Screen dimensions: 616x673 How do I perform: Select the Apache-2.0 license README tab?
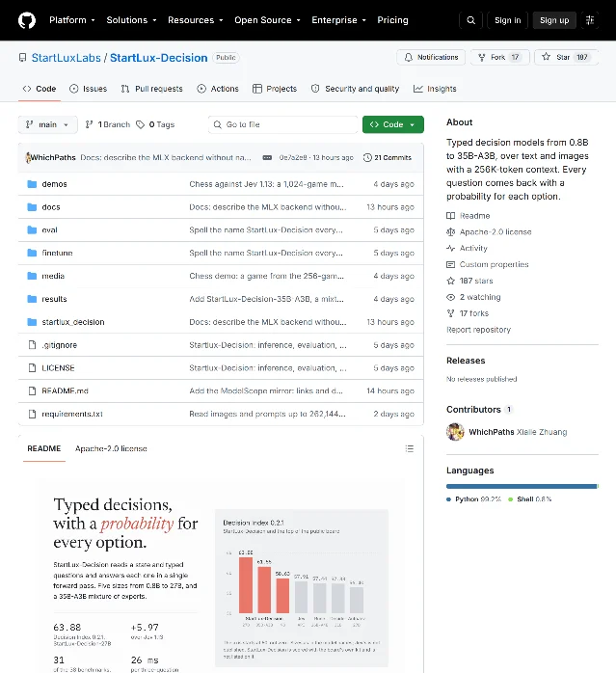coord(111,448)
